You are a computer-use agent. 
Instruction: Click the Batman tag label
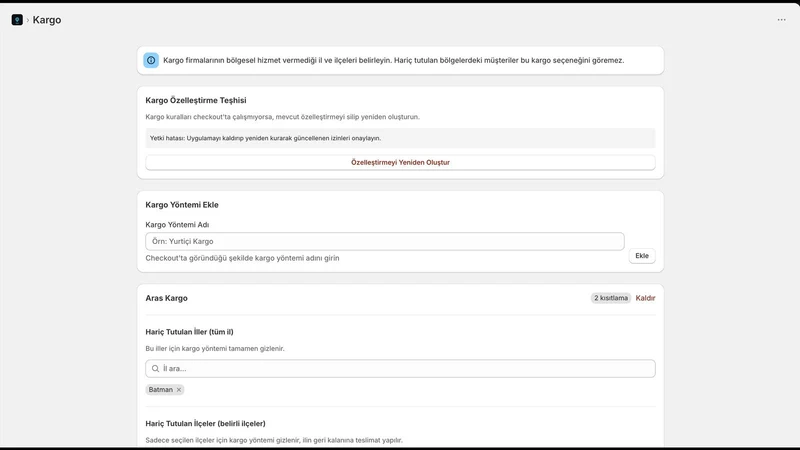click(x=161, y=390)
